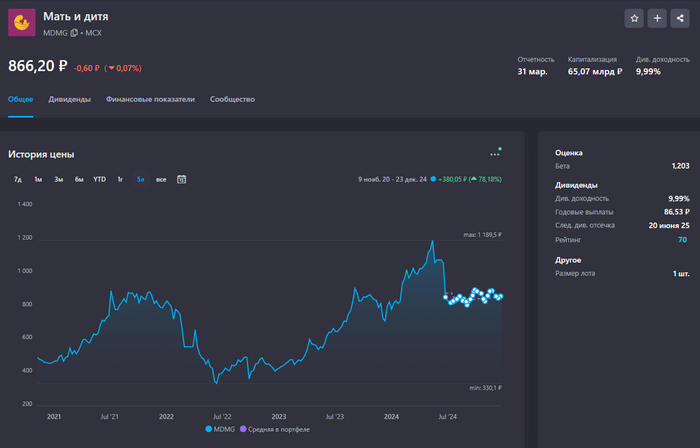Switch chart to YTD period
This screenshot has width=700, height=448.
(x=99, y=179)
